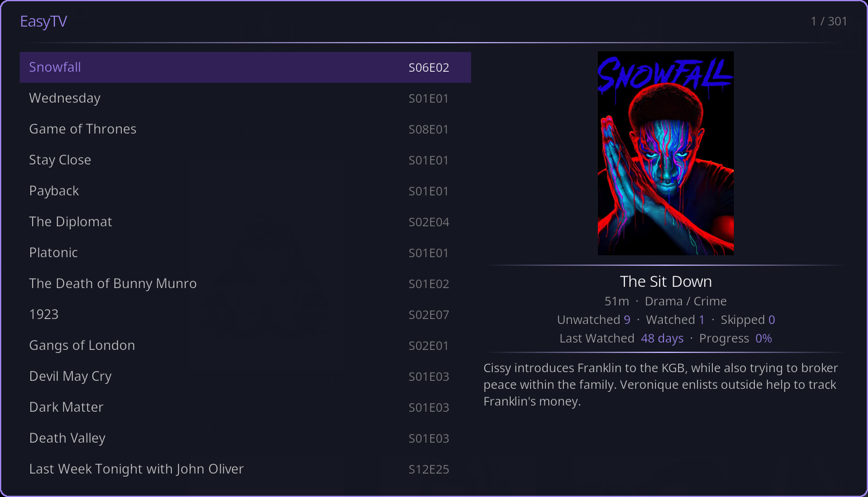Click the EasyTV title text
This screenshot has height=497, width=868.
43,22
